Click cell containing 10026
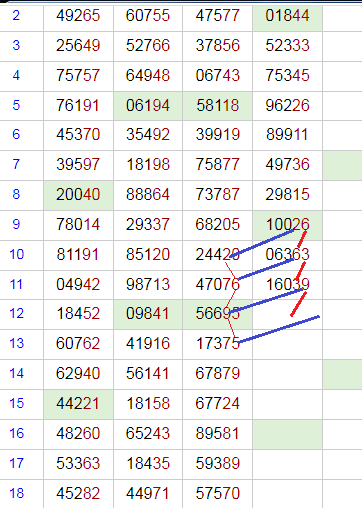Image resolution: width=362 pixels, height=508 pixels. [287, 225]
